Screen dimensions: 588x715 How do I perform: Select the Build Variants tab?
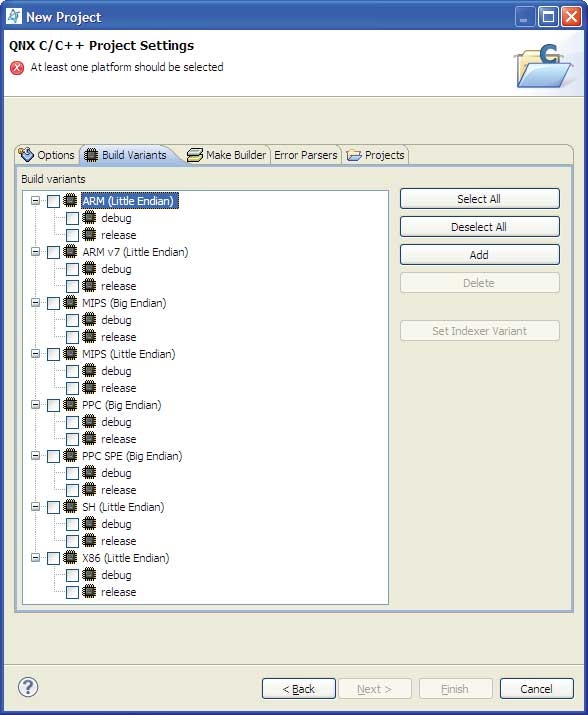(x=128, y=155)
